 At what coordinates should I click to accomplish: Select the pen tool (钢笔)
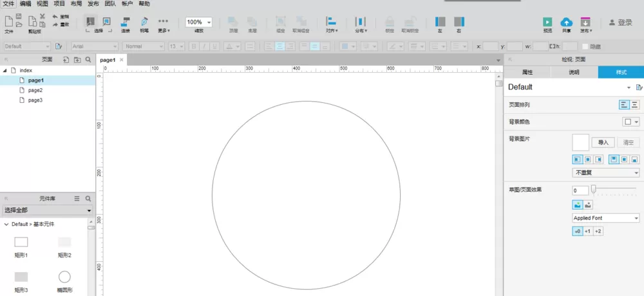tap(144, 24)
